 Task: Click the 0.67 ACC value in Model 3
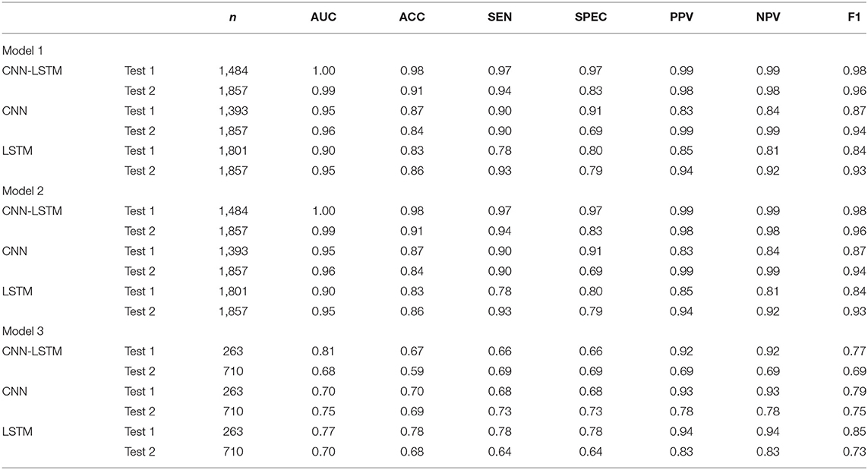[412, 351]
